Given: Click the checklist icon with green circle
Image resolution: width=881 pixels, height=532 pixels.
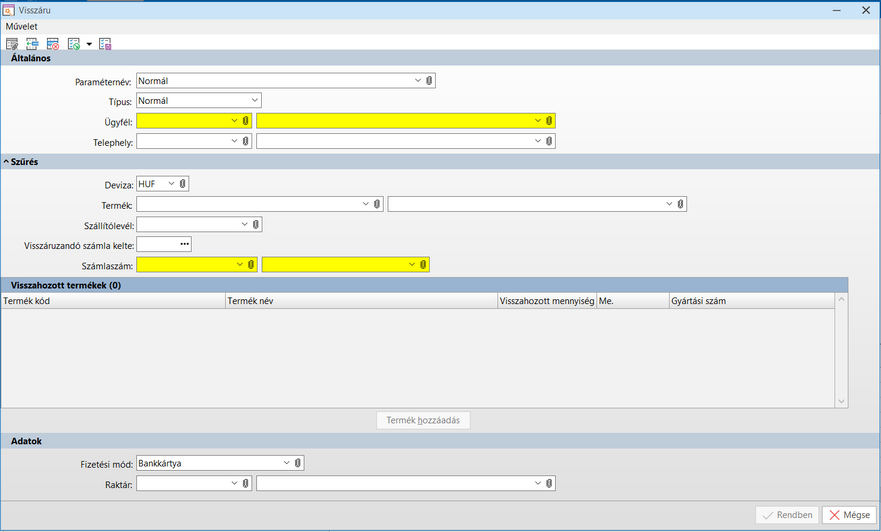Looking at the screenshot, I should click(74, 44).
